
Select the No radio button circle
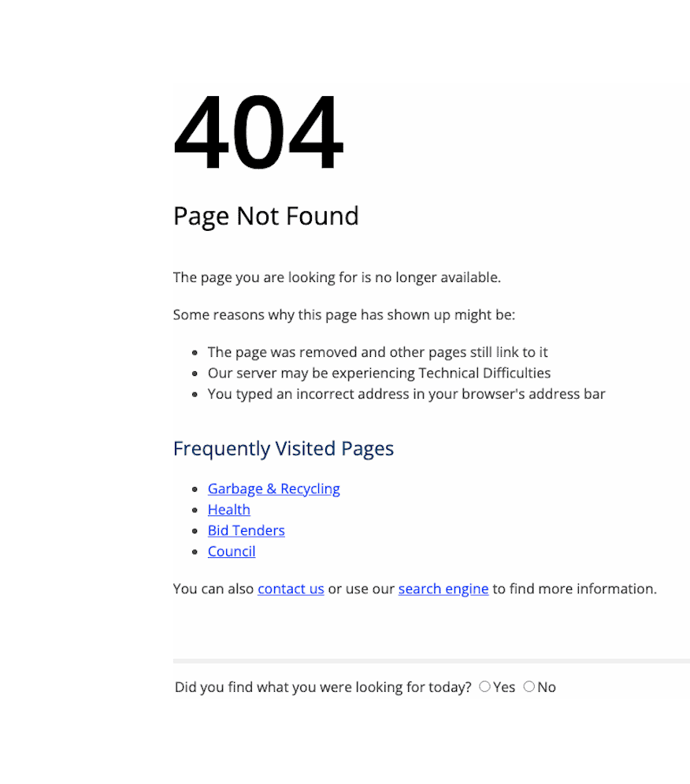pyautogui.click(x=529, y=686)
